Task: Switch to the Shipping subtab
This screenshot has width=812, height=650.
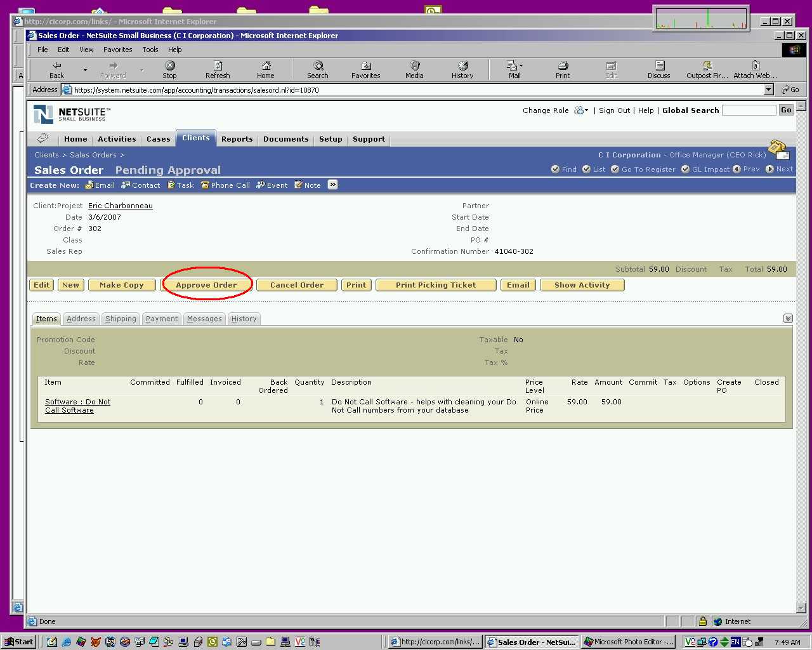Action: [x=121, y=319]
